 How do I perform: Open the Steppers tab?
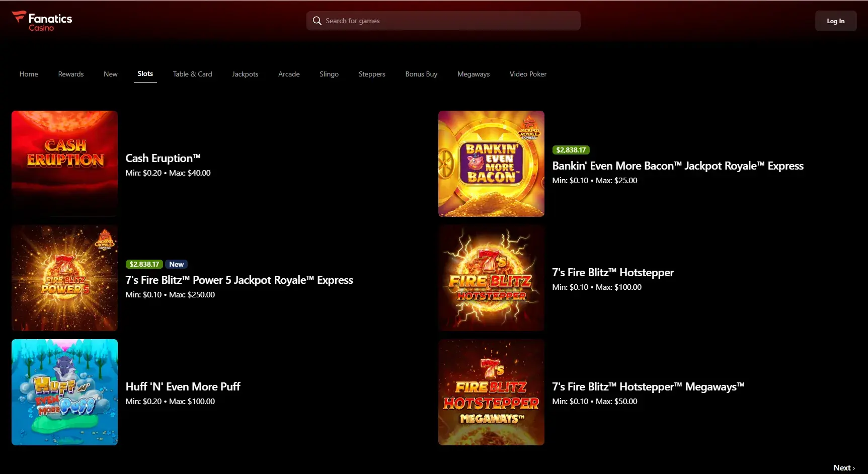pyautogui.click(x=372, y=74)
